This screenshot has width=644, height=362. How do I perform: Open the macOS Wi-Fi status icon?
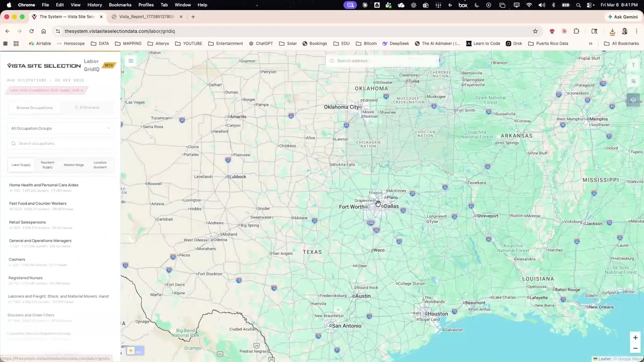[529, 5]
